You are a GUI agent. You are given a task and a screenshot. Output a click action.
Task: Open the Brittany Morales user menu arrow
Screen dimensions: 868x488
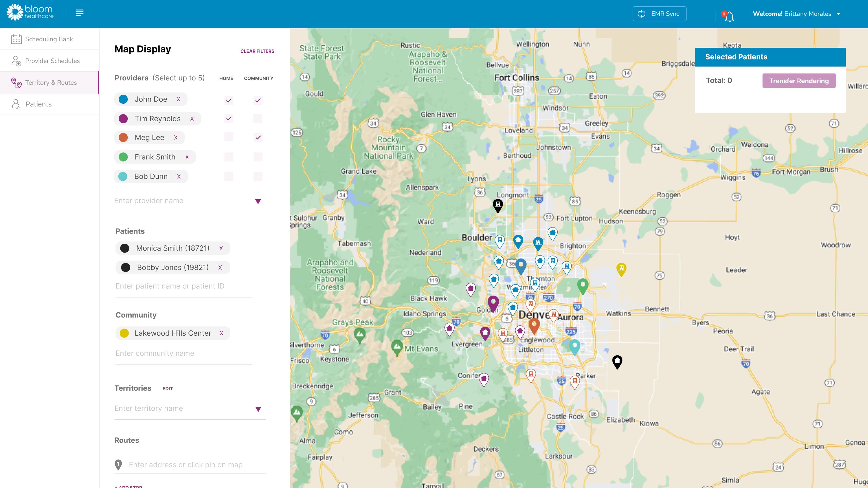[839, 14]
